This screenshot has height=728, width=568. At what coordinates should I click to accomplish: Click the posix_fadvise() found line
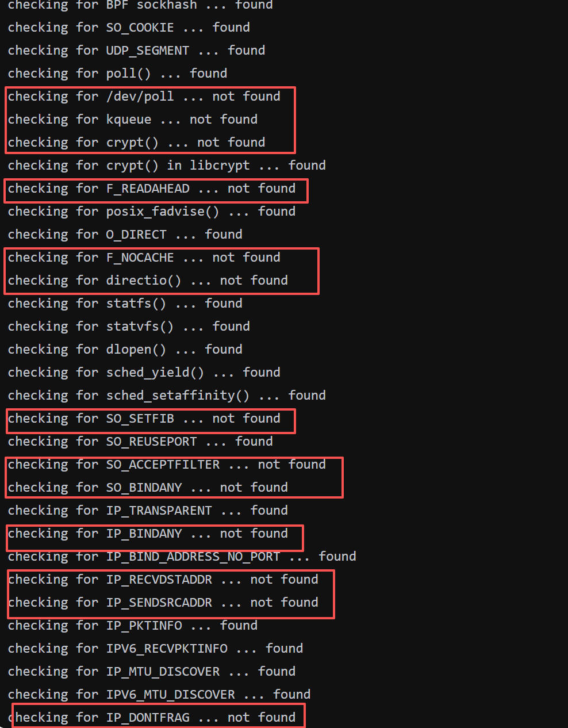point(151,212)
